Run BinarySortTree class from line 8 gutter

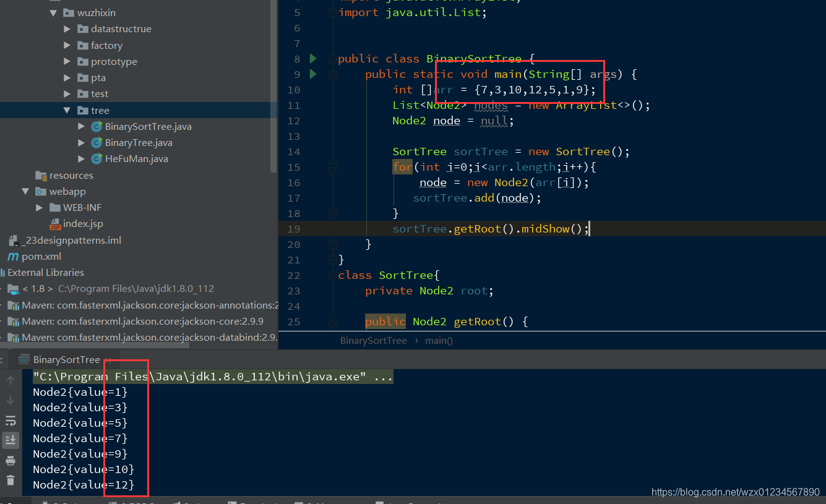point(313,59)
